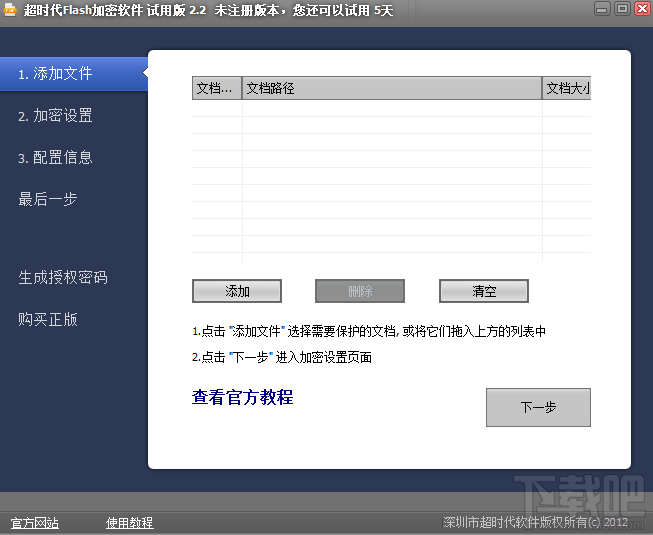Click the app icon in title bar
The height and width of the screenshot is (535, 653).
click(x=10, y=10)
